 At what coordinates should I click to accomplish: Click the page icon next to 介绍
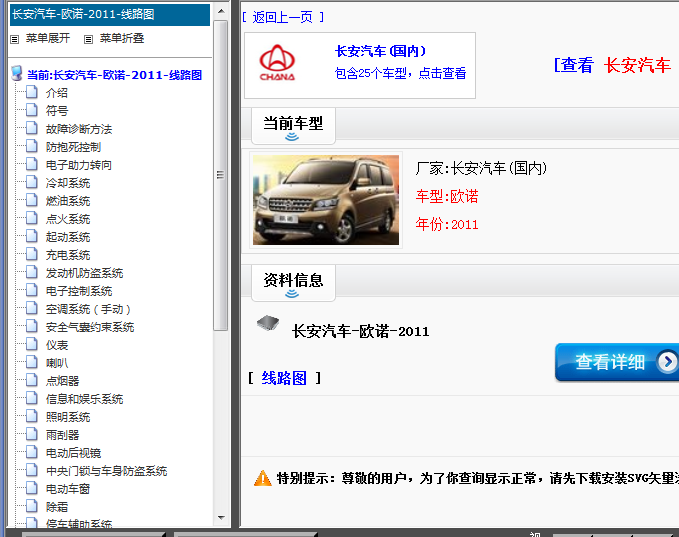(x=32, y=92)
